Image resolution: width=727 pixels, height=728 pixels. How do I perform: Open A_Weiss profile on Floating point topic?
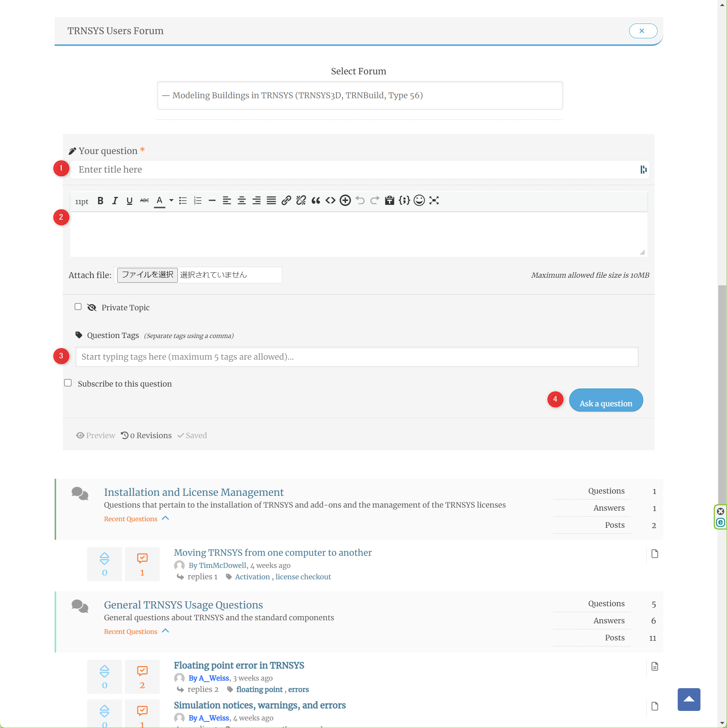[214, 678]
